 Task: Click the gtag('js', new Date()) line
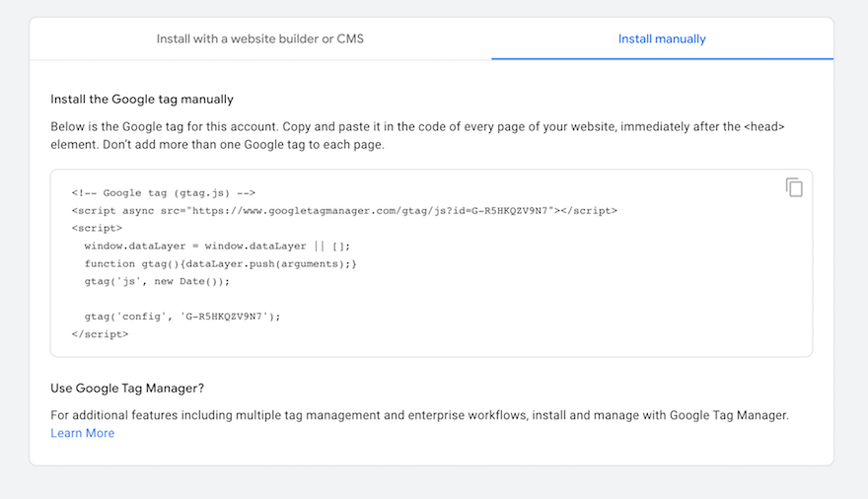(157, 282)
